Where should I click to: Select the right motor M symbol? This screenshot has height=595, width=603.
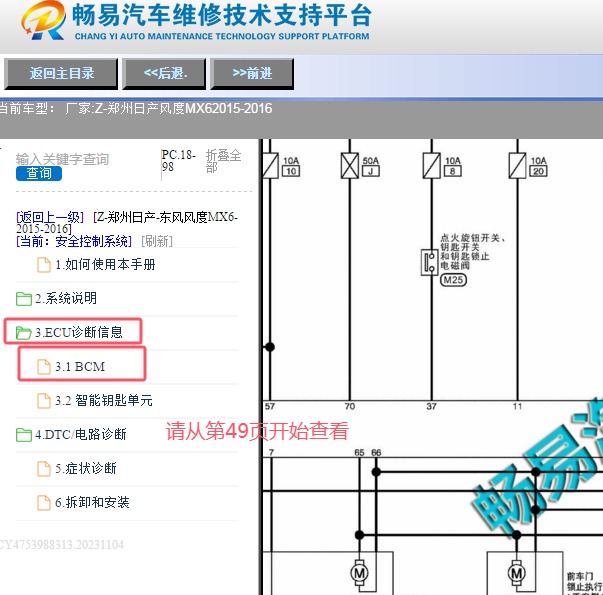(517, 573)
